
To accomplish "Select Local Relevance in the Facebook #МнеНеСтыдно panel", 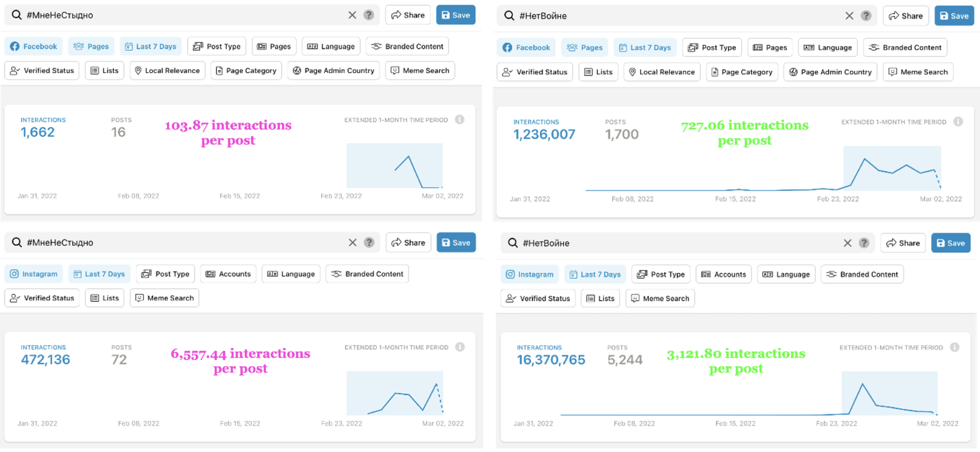I will coord(167,70).
